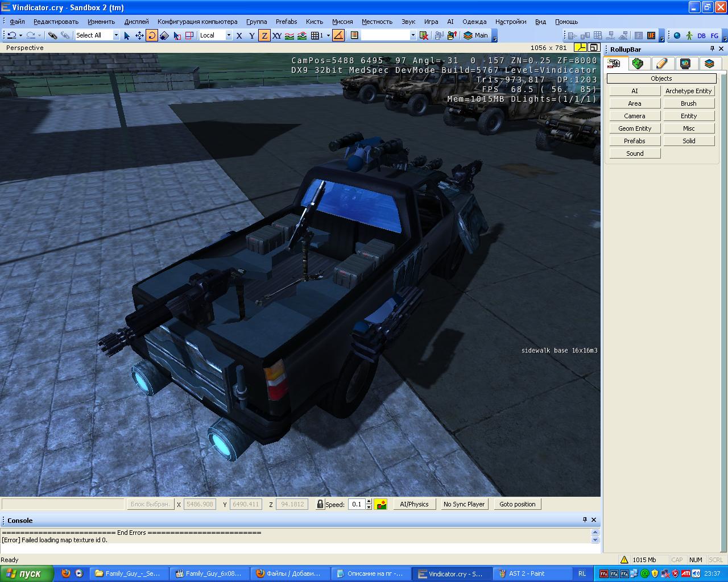Click the Speed value field
This screenshot has height=582, width=728.
[357, 504]
